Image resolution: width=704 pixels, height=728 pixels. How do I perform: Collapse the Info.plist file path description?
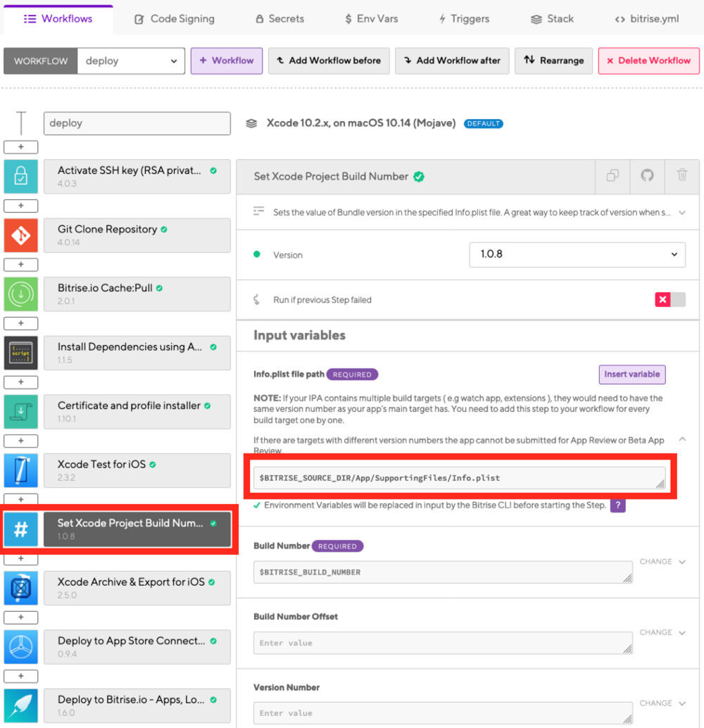[682, 439]
